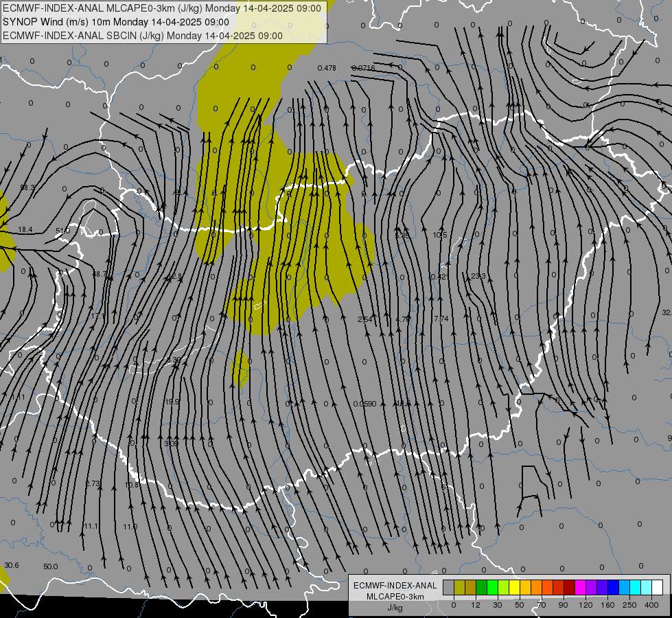
Task: Click the 2.54 grid value
Action: 365,319
